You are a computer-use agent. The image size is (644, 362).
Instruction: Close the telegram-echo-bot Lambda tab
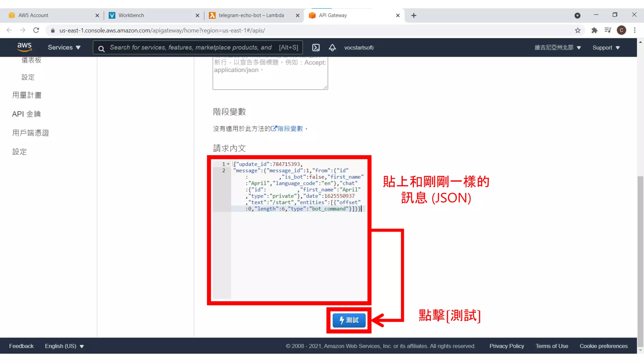297,15
